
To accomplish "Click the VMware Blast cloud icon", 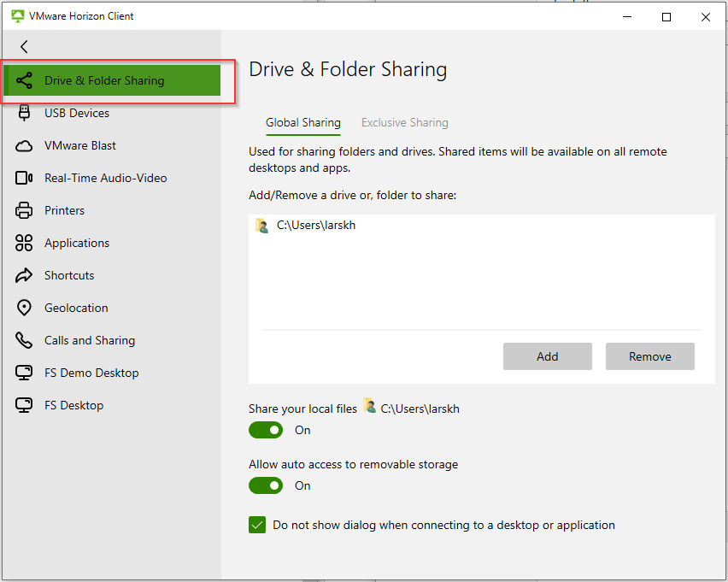I will click(x=24, y=146).
